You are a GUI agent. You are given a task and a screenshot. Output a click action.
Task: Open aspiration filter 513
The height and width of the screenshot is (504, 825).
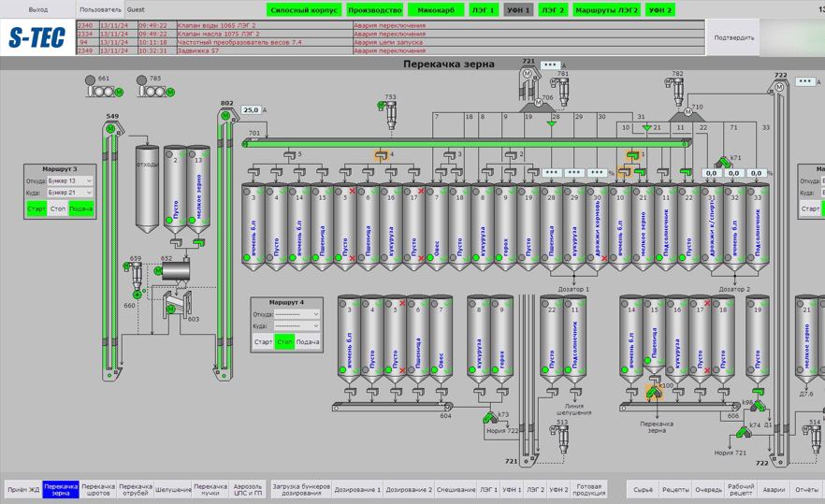pos(561,439)
